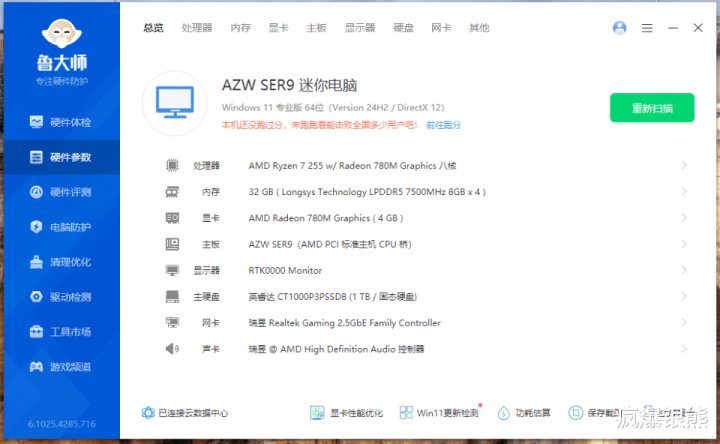Switch to 硬盘 tab
This screenshot has width=720, height=444.
tap(404, 28)
